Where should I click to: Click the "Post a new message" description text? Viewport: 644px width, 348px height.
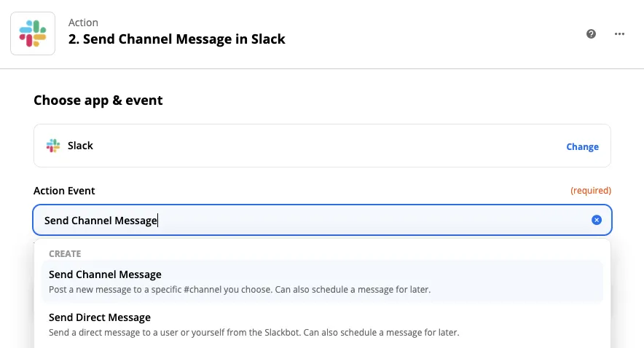[240, 289]
